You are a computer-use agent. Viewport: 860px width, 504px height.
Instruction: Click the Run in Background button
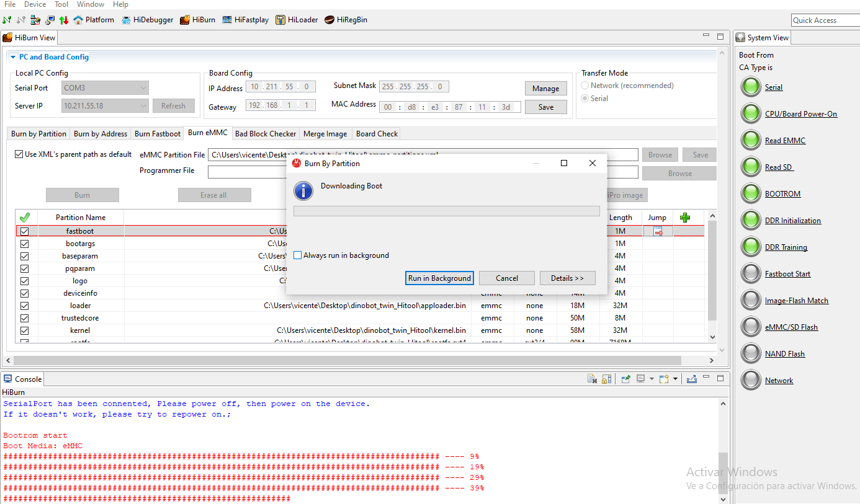439,278
